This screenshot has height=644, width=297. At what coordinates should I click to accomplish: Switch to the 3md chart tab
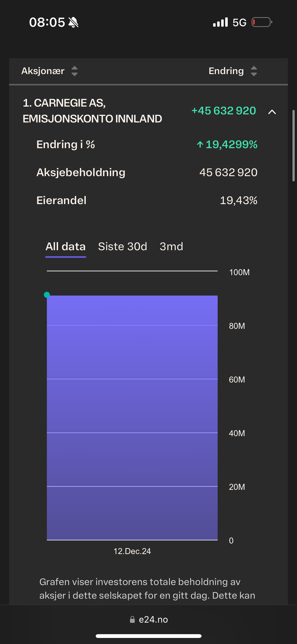pyautogui.click(x=171, y=246)
